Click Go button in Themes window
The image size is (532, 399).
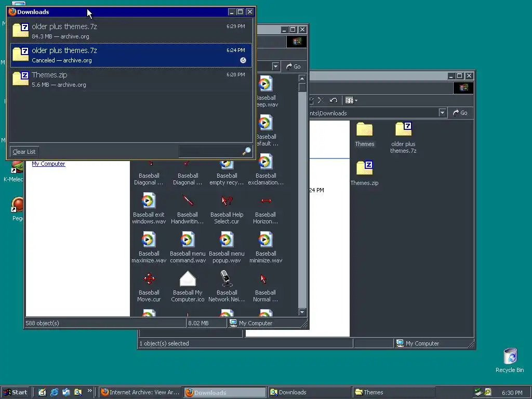(294, 66)
